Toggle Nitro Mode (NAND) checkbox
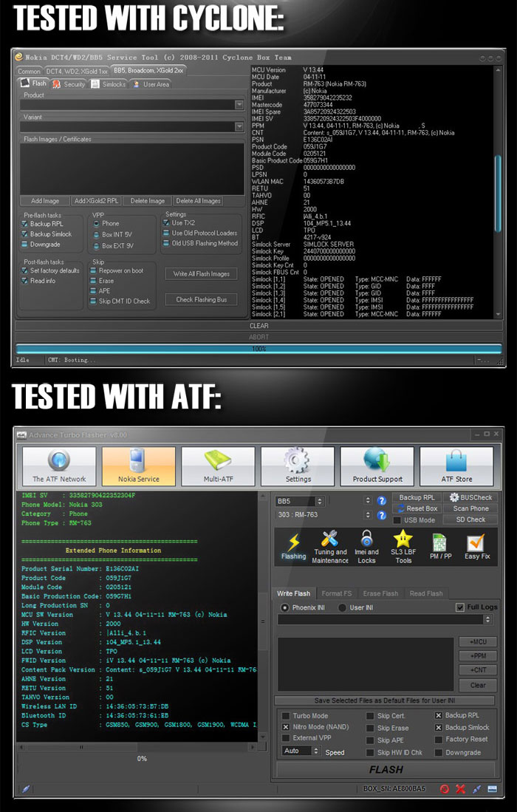517x812 pixels. [x=285, y=727]
